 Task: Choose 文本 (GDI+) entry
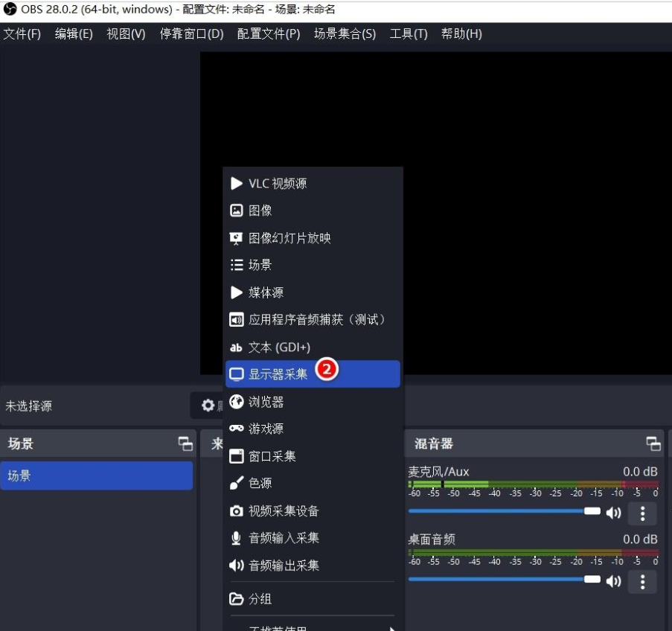click(x=313, y=347)
